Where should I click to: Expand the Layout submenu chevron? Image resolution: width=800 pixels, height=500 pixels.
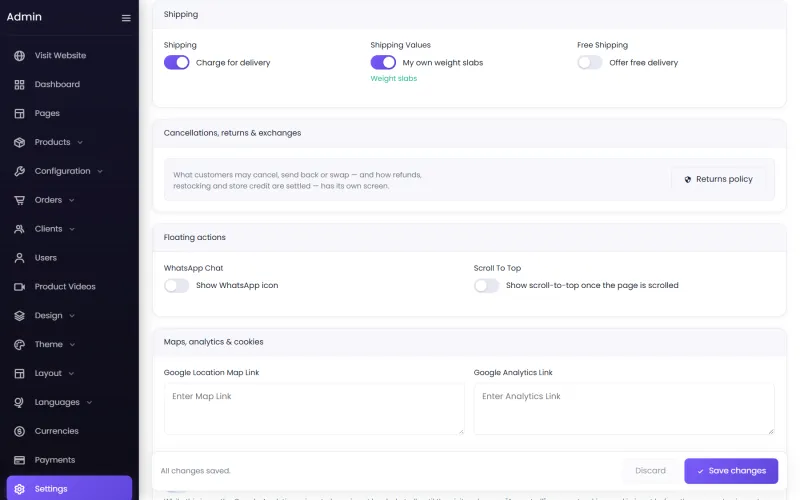pyautogui.click(x=71, y=374)
